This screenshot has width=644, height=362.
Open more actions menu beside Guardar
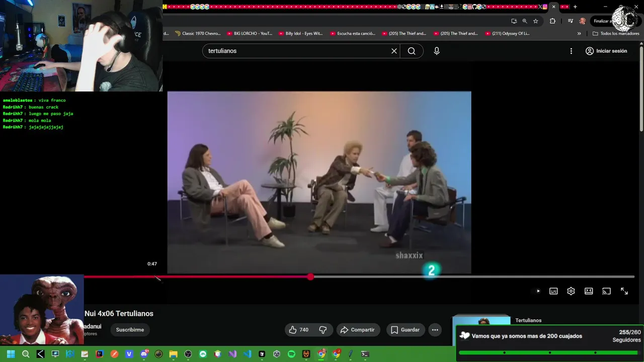[x=435, y=330]
